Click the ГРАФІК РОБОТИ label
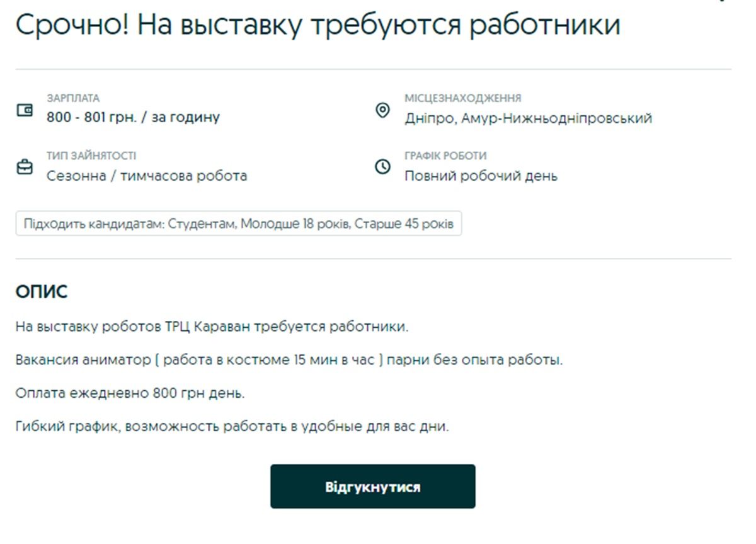The width and height of the screenshot is (756, 544). click(x=445, y=156)
